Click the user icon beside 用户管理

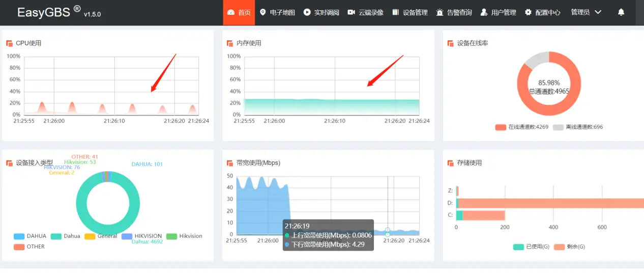tap(484, 12)
